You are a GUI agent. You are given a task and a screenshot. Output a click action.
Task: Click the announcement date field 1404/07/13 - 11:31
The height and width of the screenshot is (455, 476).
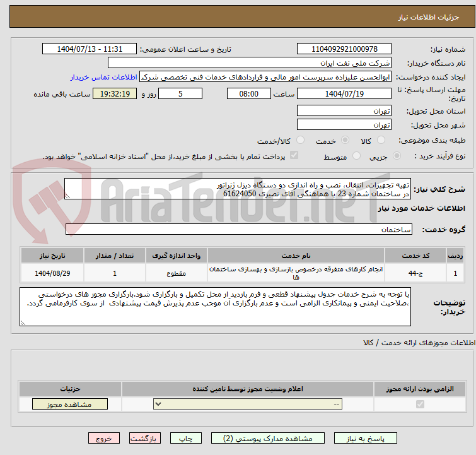click(x=90, y=49)
